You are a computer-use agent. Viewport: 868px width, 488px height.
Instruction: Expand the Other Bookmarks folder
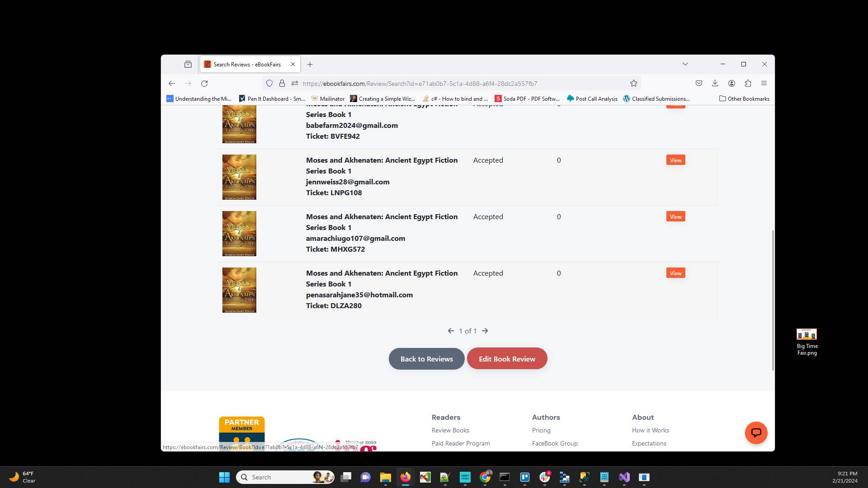[x=744, y=99]
